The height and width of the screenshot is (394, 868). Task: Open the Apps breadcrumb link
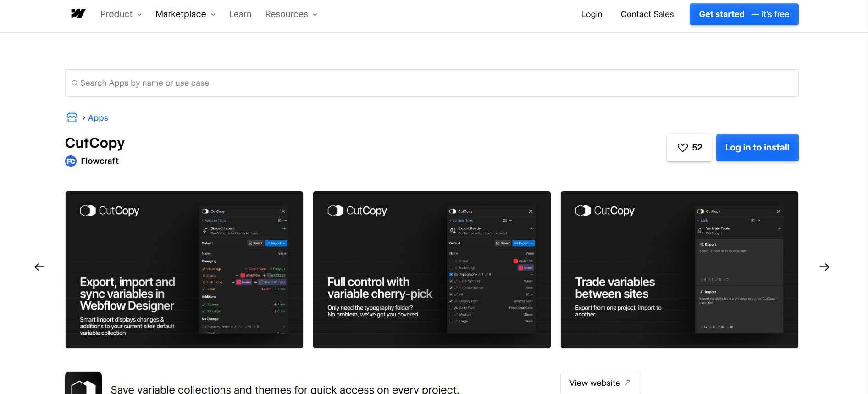point(98,118)
